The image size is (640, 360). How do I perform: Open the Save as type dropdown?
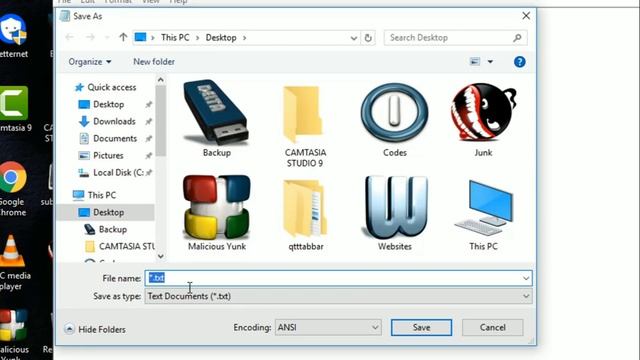[338, 296]
